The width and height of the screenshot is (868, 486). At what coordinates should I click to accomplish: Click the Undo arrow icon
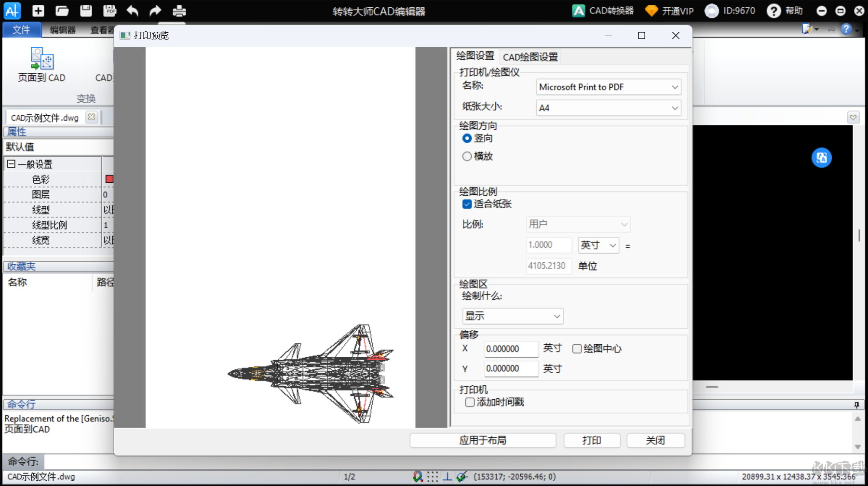point(132,11)
